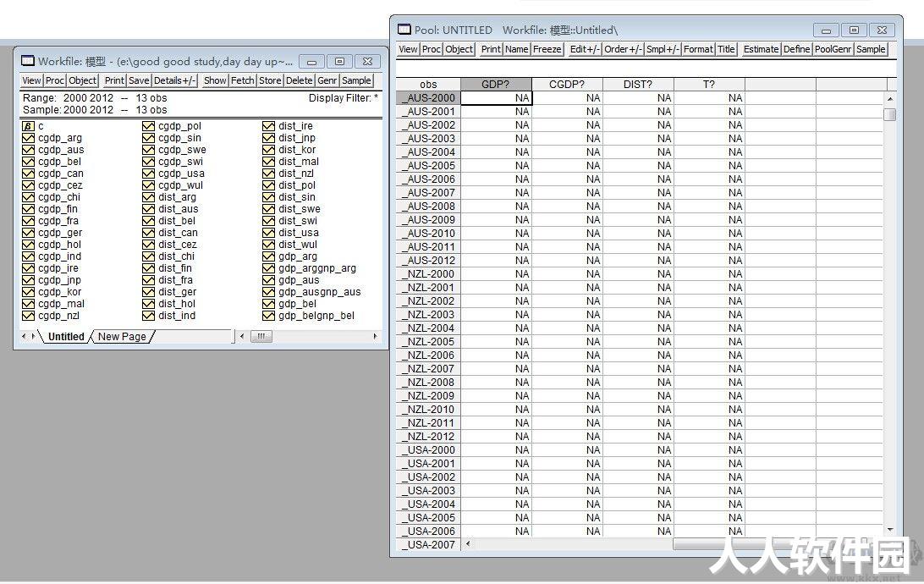Select the dist_ire series icon
Image resolution: width=924 pixels, height=584 pixels.
click(x=268, y=126)
